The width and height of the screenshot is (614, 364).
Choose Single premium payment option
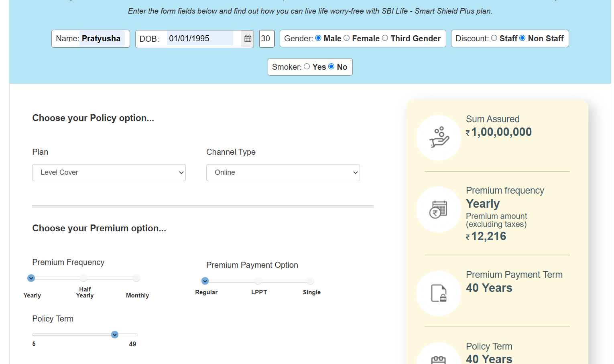(x=310, y=281)
